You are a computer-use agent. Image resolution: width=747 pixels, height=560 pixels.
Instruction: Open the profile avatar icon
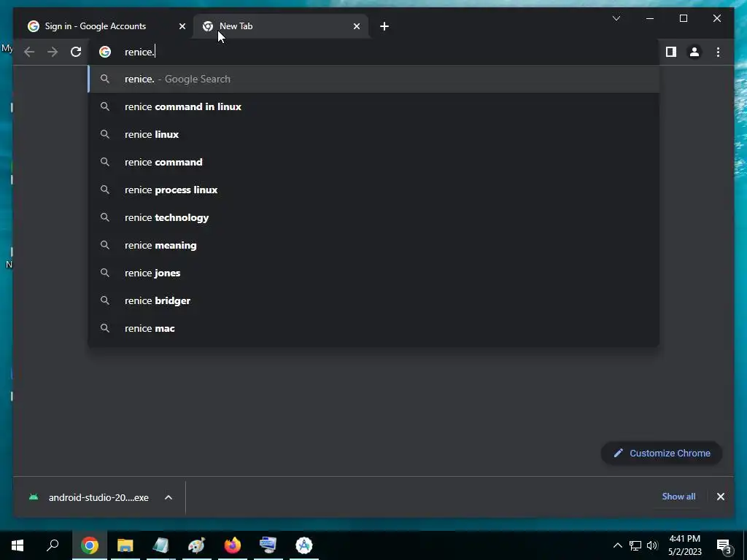pos(694,52)
